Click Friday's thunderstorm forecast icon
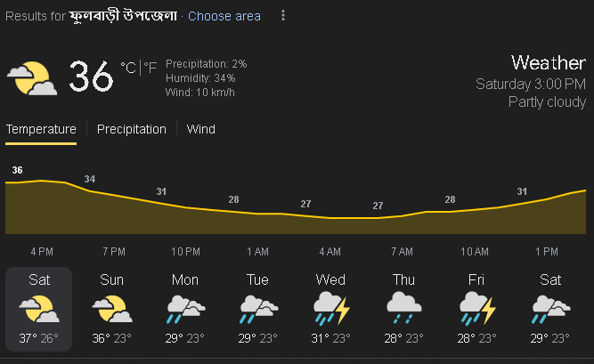This screenshot has width=594, height=364. click(x=476, y=309)
